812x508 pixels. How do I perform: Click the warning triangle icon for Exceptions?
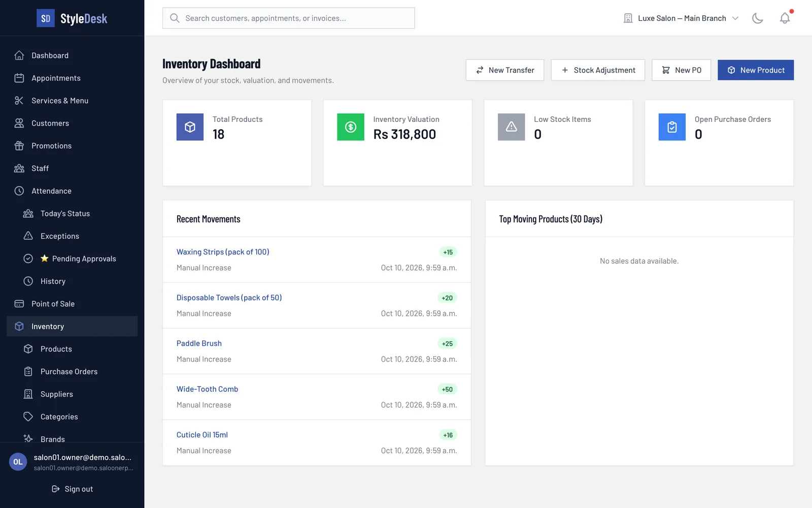[28, 236]
